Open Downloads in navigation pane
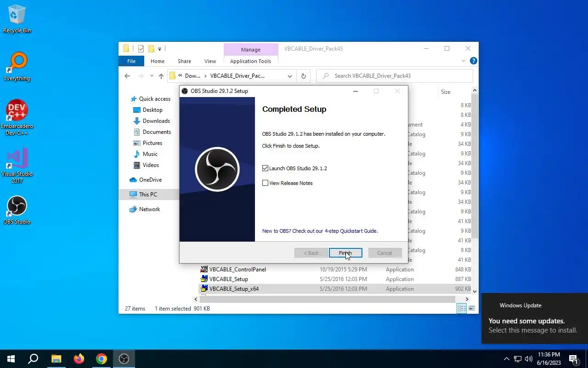This screenshot has height=368, width=588. coord(156,121)
